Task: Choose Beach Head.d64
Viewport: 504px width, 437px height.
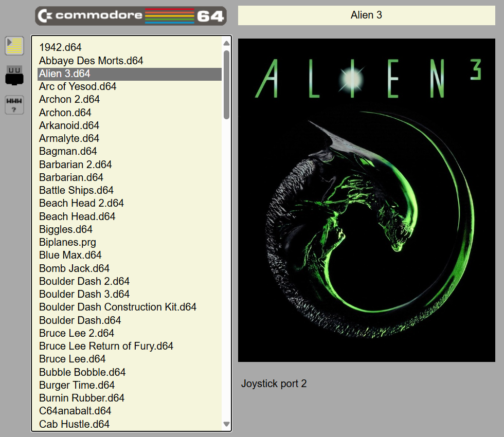Action: (x=130, y=216)
